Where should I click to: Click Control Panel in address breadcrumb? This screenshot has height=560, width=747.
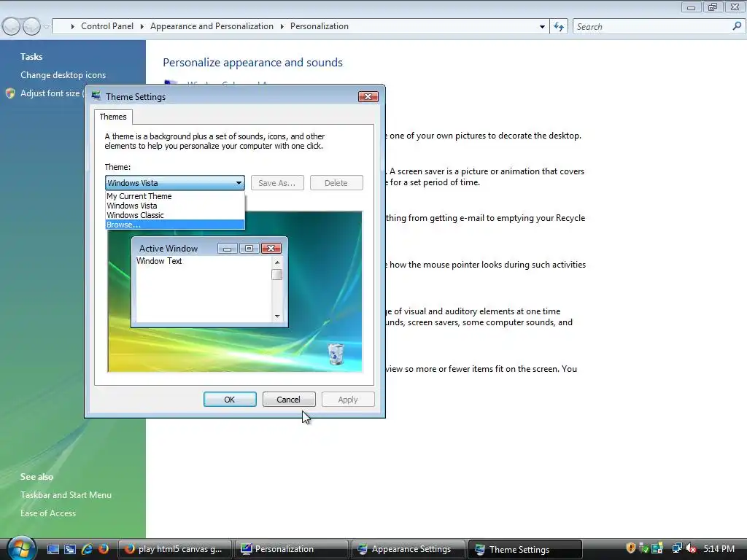click(x=107, y=26)
